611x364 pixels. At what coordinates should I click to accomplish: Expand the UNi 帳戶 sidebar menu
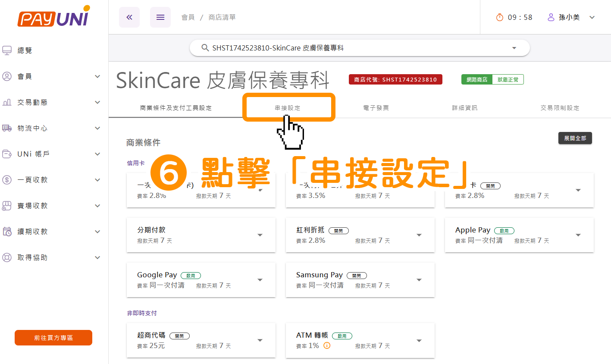point(97,154)
